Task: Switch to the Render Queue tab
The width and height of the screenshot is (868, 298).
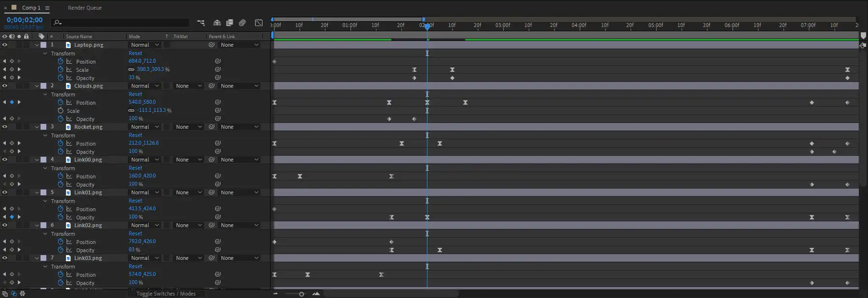Action: click(x=84, y=8)
